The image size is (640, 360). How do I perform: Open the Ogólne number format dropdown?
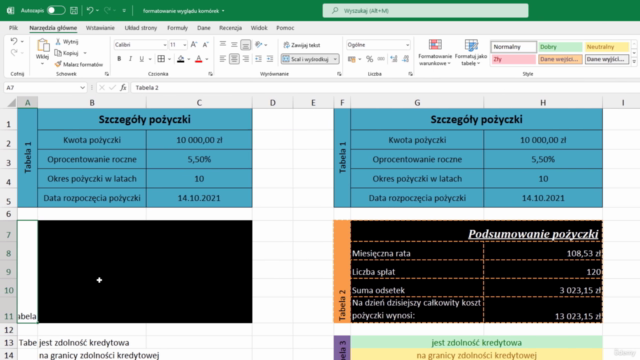coord(407,45)
